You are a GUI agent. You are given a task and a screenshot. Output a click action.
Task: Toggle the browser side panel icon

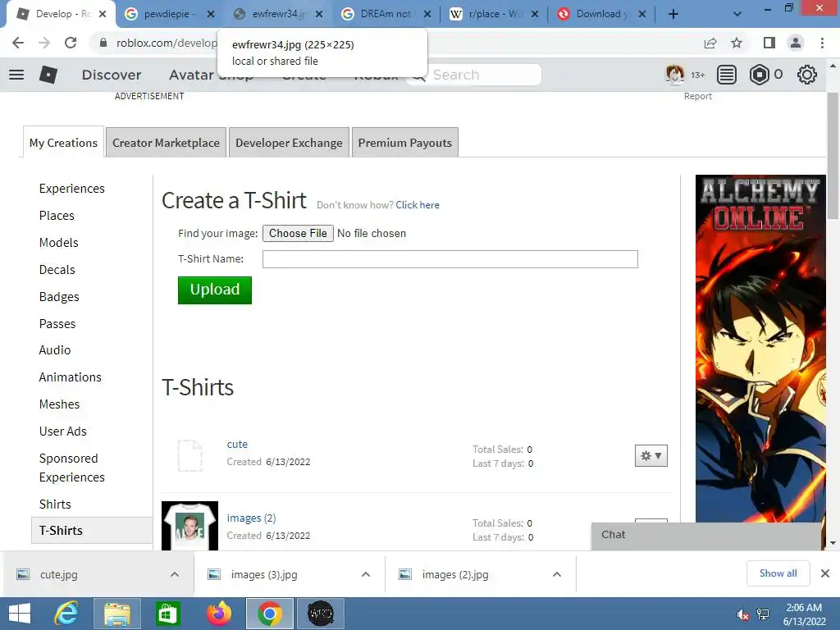point(769,43)
